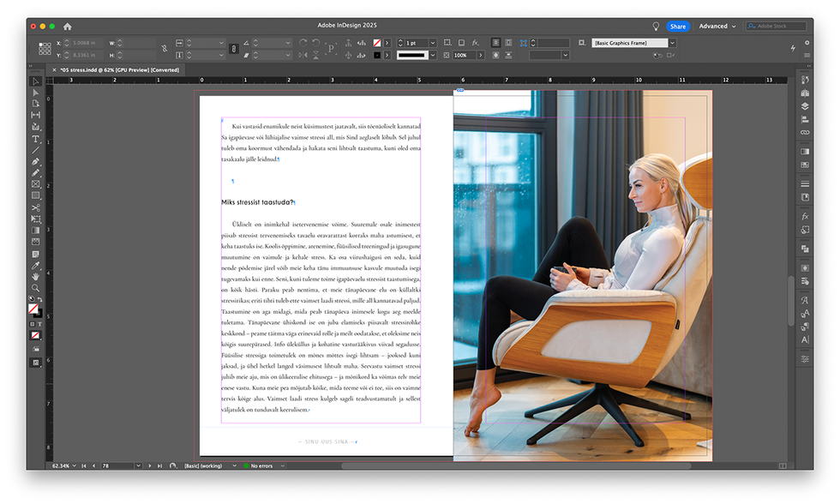
Task: Go to the next page
Action: click(x=149, y=466)
